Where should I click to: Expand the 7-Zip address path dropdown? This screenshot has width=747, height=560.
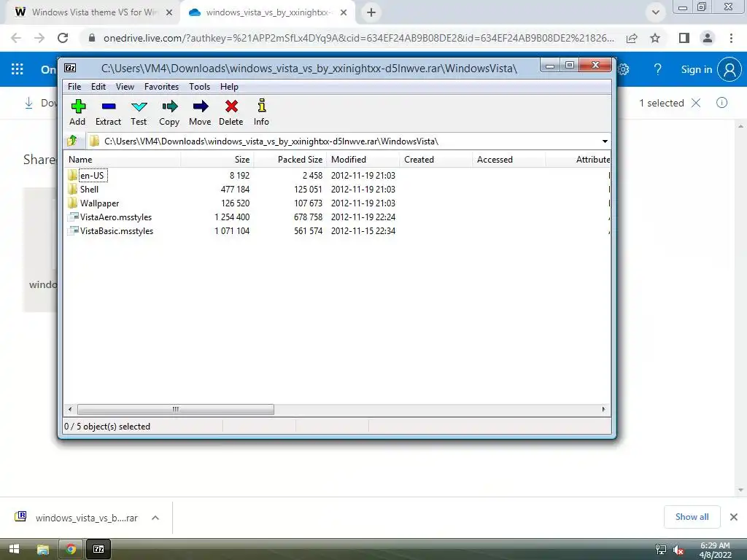(605, 141)
